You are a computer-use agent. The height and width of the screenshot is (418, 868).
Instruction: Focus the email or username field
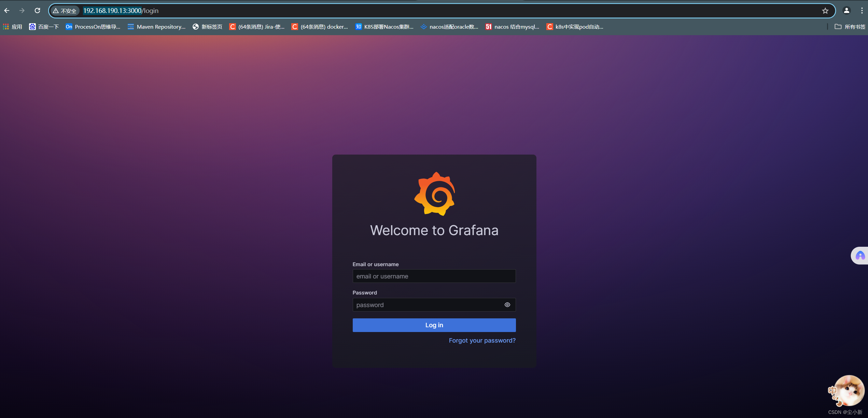click(434, 276)
